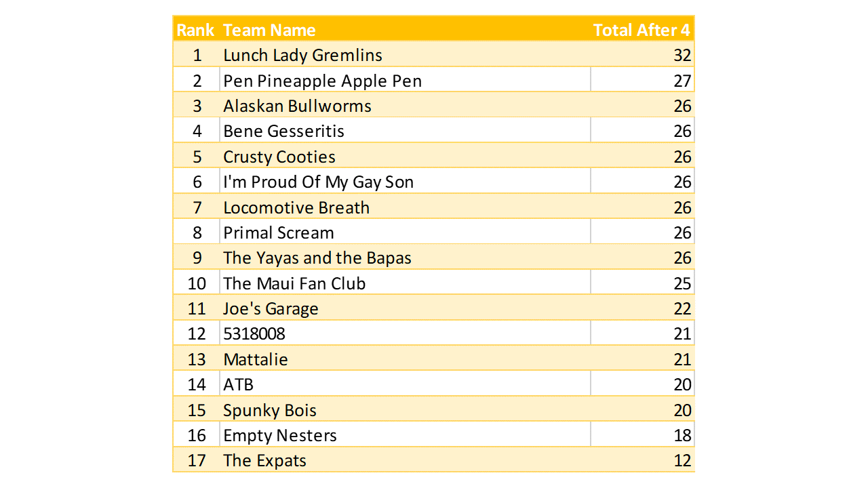Click the Total After 4 header

642,30
